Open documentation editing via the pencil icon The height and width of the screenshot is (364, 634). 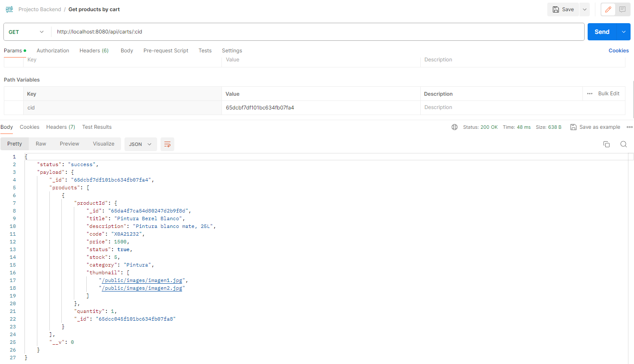coord(608,9)
